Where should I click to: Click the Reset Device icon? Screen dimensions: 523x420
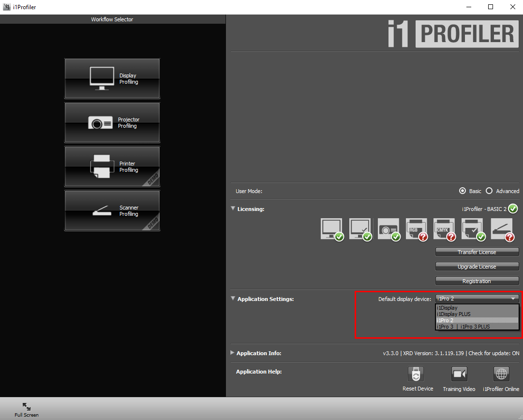[416, 374]
